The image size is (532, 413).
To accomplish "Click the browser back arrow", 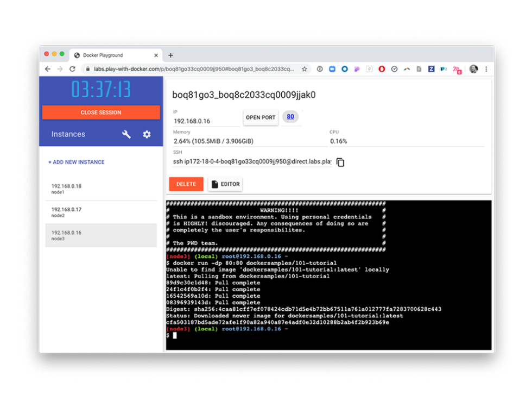I will coord(48,69).
